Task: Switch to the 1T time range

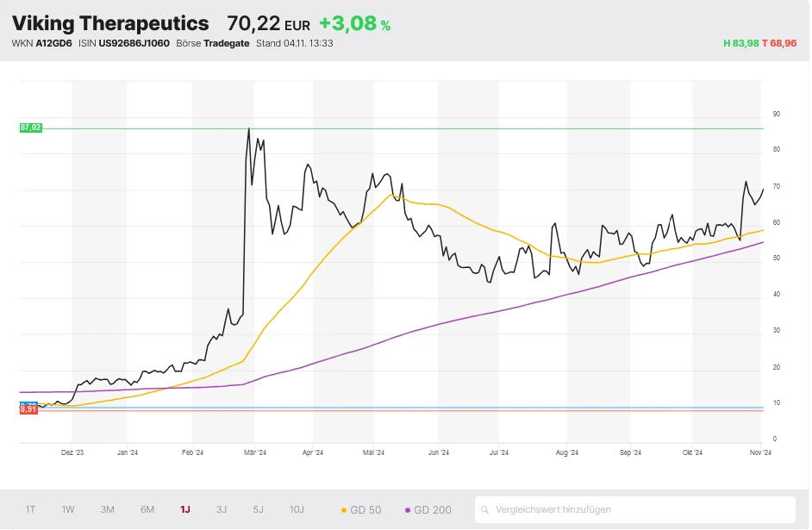Action: (29, 509)
